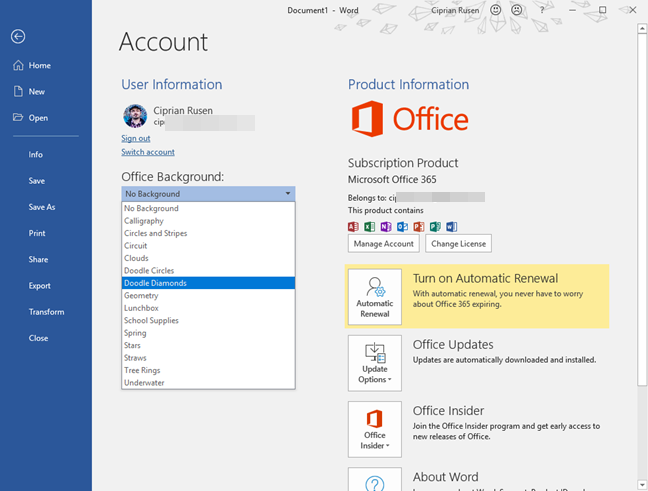Select Straws background option
The image size is (648, 491).
point(208,358)
